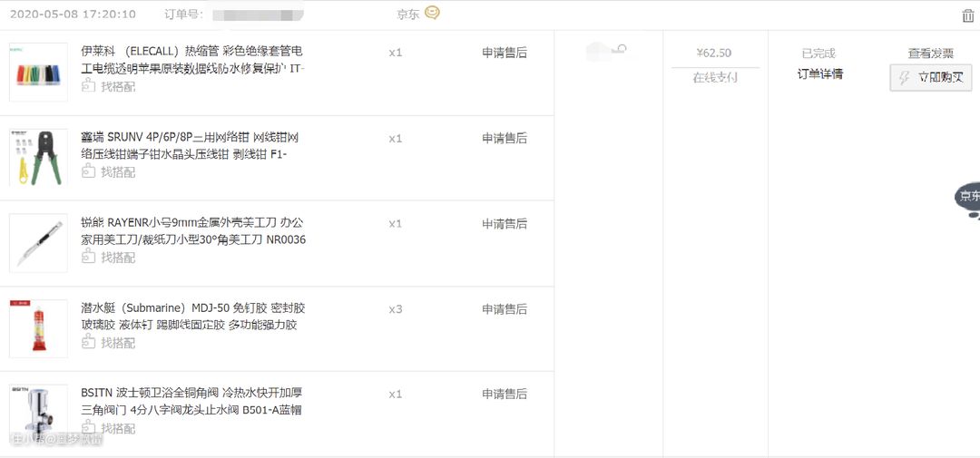Click accessory icon under ELECALL heat shrink tube
The height and width of the screenshot is (458, 980).
point(89,86)
